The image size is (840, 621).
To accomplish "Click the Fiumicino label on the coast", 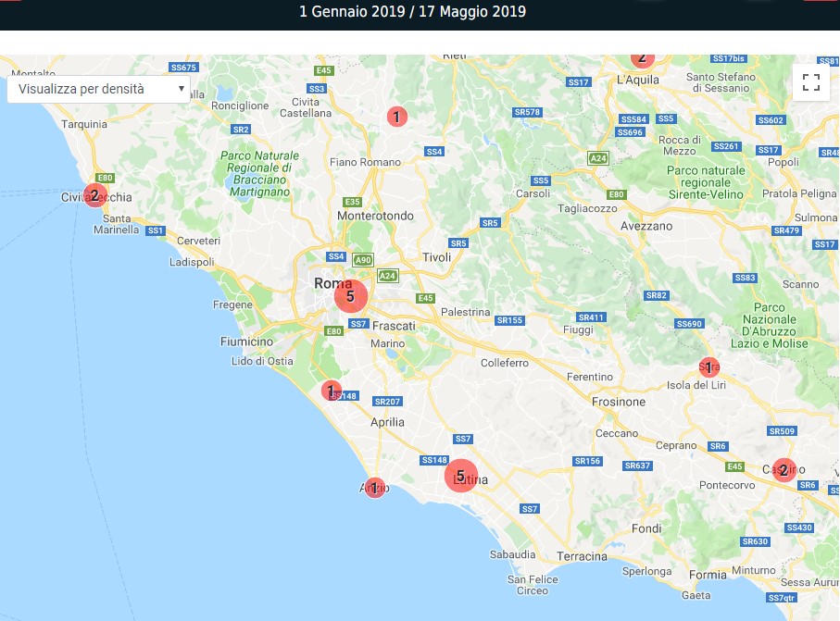I will pos(246,342).
